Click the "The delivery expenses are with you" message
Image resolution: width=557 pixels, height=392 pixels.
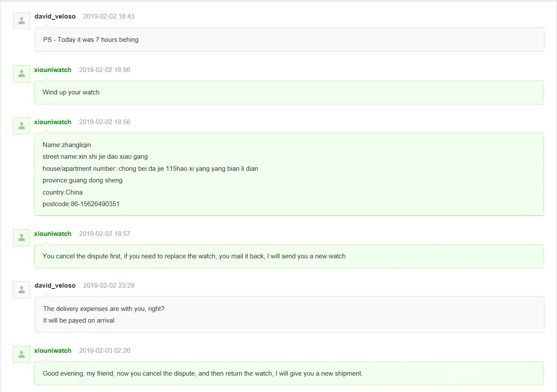[104, 309]
